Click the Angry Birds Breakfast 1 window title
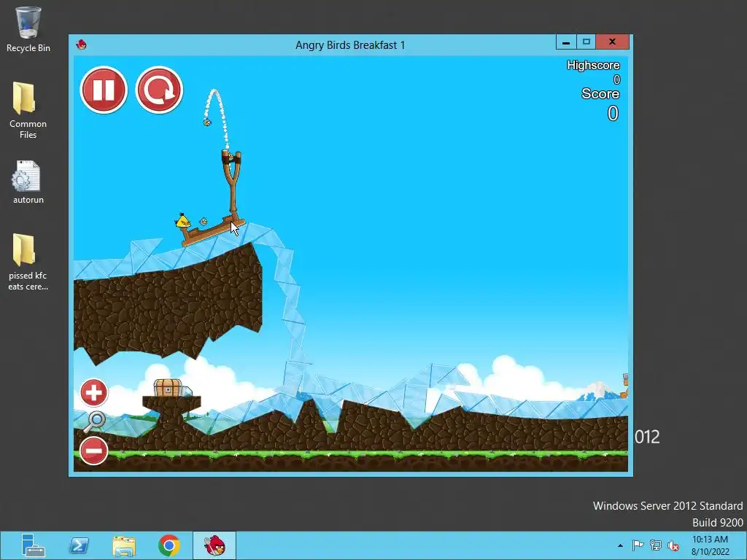This screenshot has width=747, height=560. (x=350, y=45)
